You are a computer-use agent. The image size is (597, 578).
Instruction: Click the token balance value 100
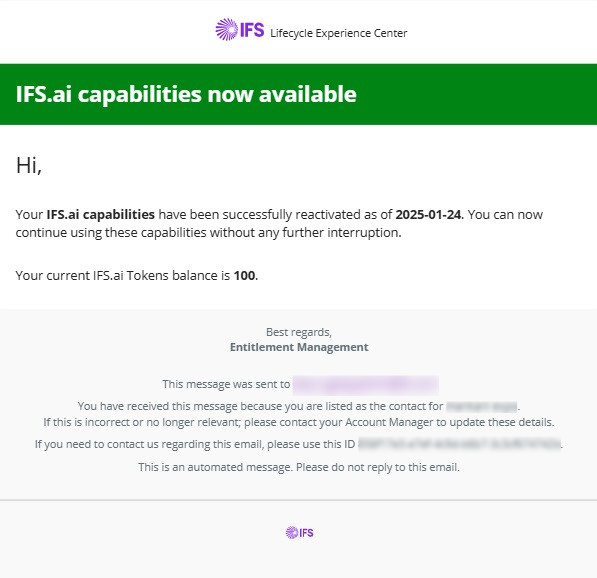pyautogui.click(x=244, y=275)
